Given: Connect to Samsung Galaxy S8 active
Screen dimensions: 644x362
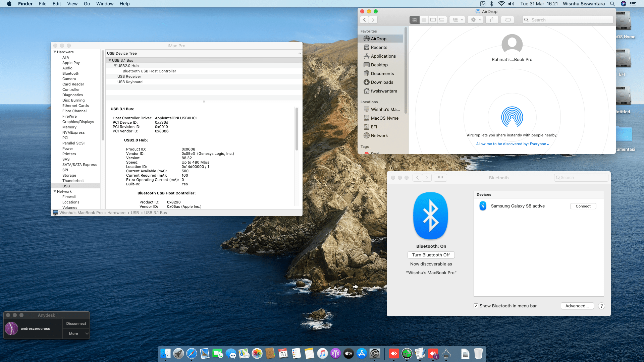Looking at the screenshot, I should tap(583, 206).
